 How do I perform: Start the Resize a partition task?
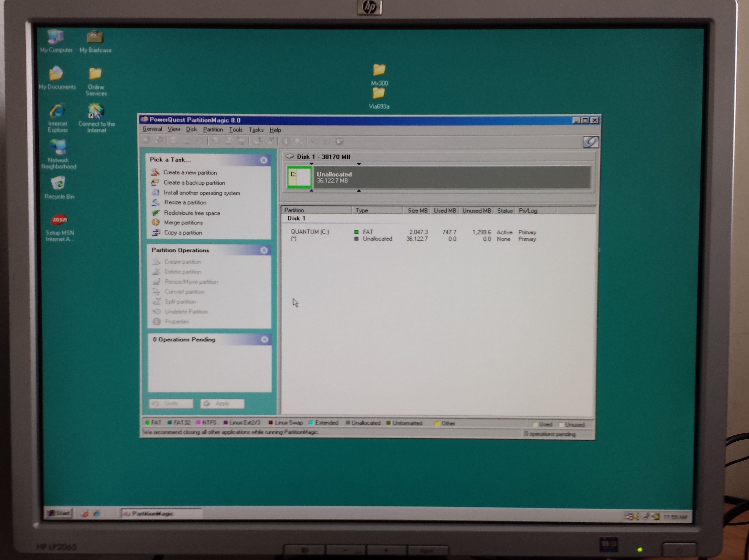[x=179, y=203]
